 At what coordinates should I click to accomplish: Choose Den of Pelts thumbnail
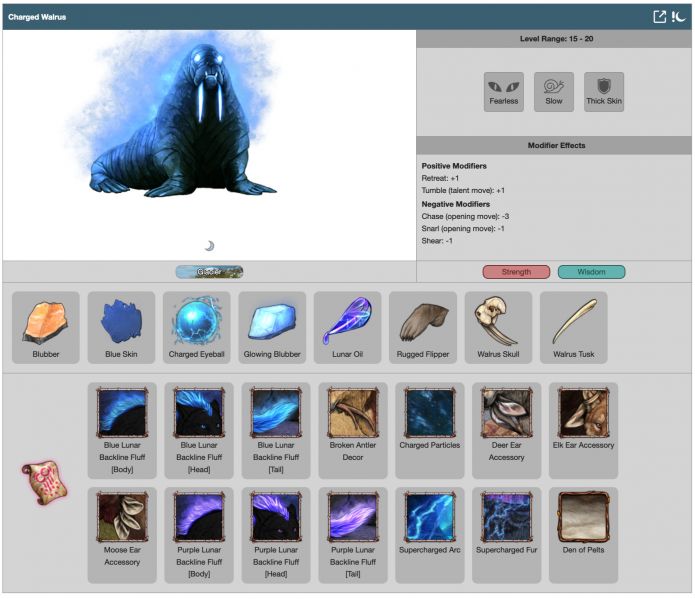[x=583, y=517]
